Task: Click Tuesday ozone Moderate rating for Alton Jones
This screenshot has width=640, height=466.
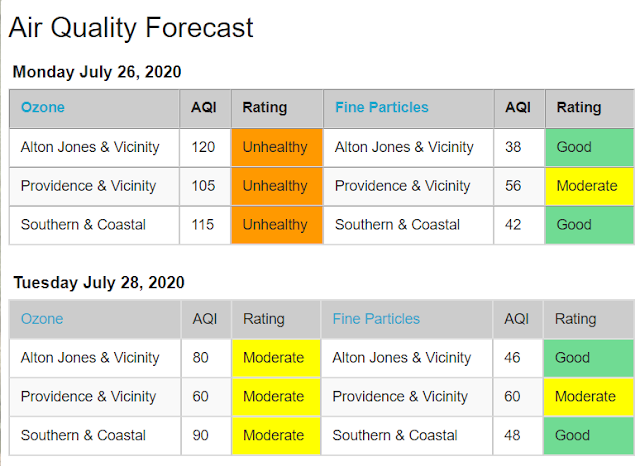Action: (x=276, y=358)
